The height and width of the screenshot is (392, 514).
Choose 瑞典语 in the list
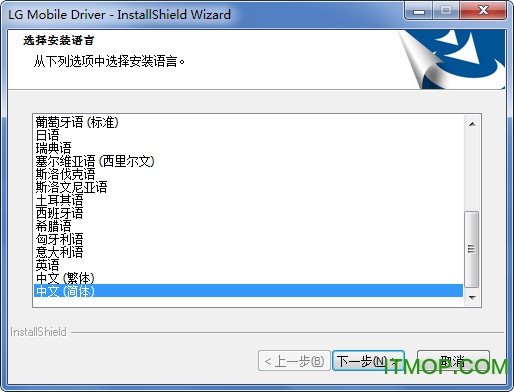point(248,148)
